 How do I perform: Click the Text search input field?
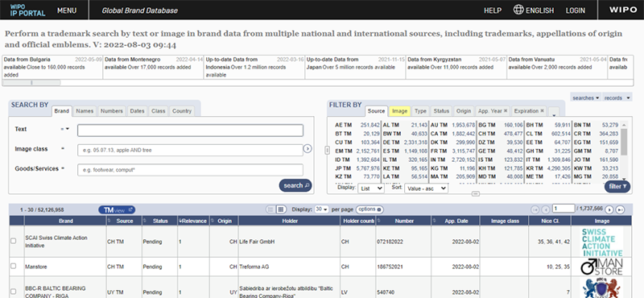tap(190, 130)
